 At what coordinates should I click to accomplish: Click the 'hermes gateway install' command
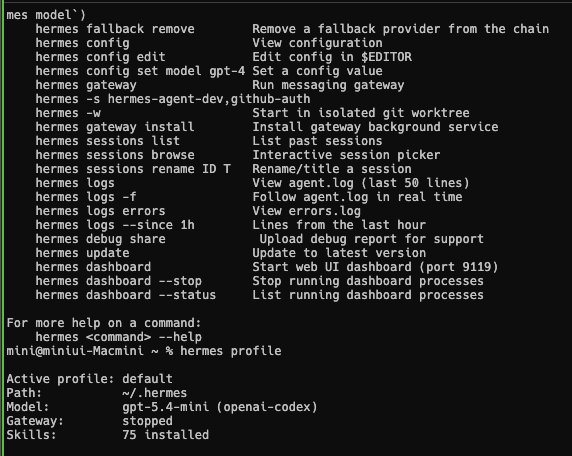[x=115, y=127]
